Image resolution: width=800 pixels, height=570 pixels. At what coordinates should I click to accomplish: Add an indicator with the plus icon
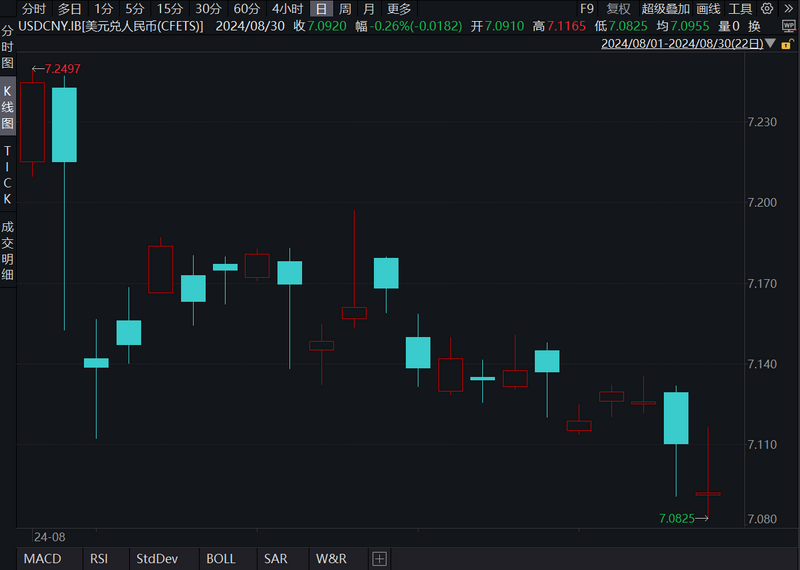379,559
